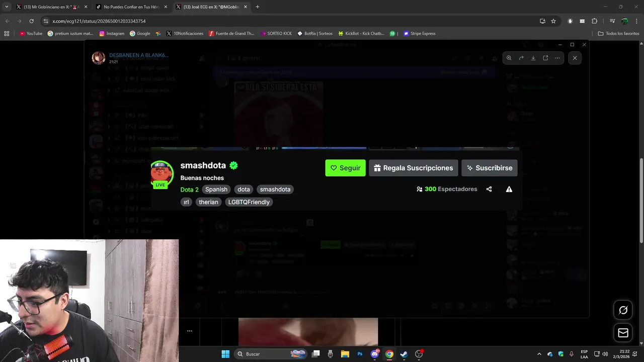Open Photoshop from taskbar
Viewport: 644px width, 362px height.
(360, 354)
